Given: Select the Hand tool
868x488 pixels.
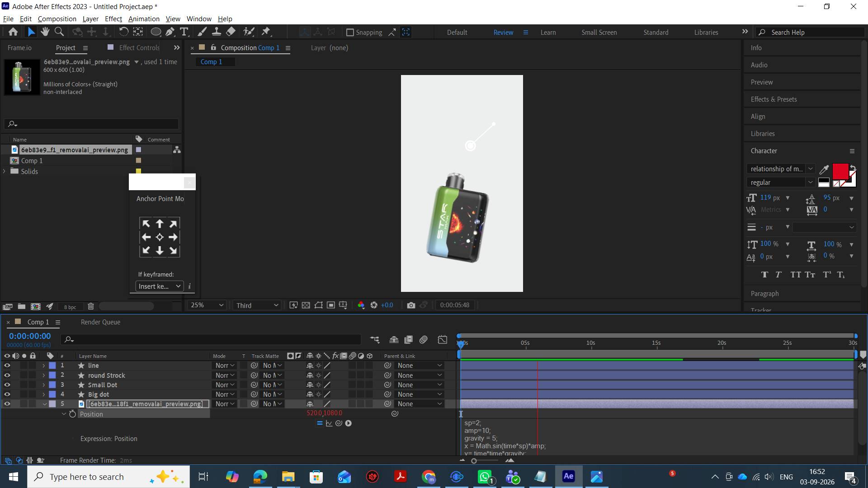Looking at the screenshot, I should pos(45,32).
